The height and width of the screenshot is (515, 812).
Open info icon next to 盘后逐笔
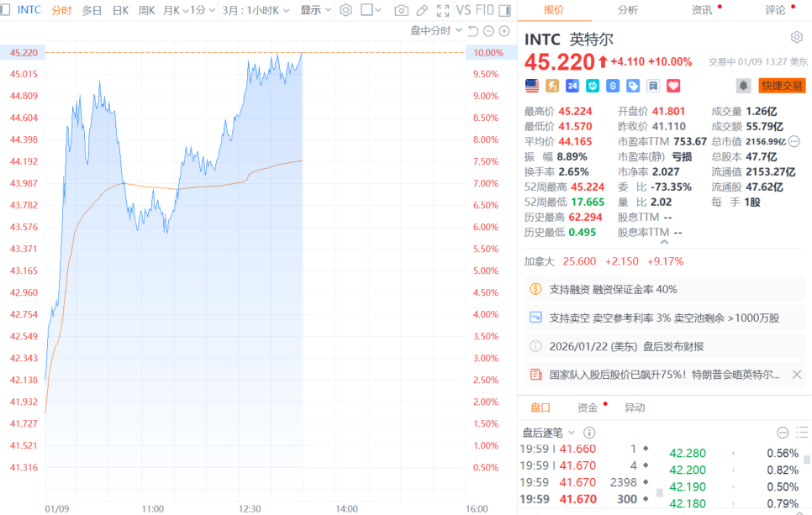(x=589, y=432)
